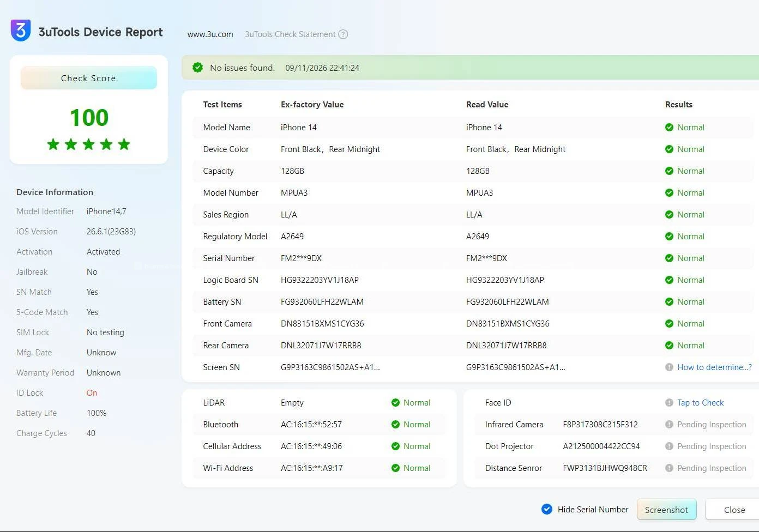Select the Ex-factory Capacity value 128GB
The height and width of the screenshot is (532, 759).
pos(292,171)
